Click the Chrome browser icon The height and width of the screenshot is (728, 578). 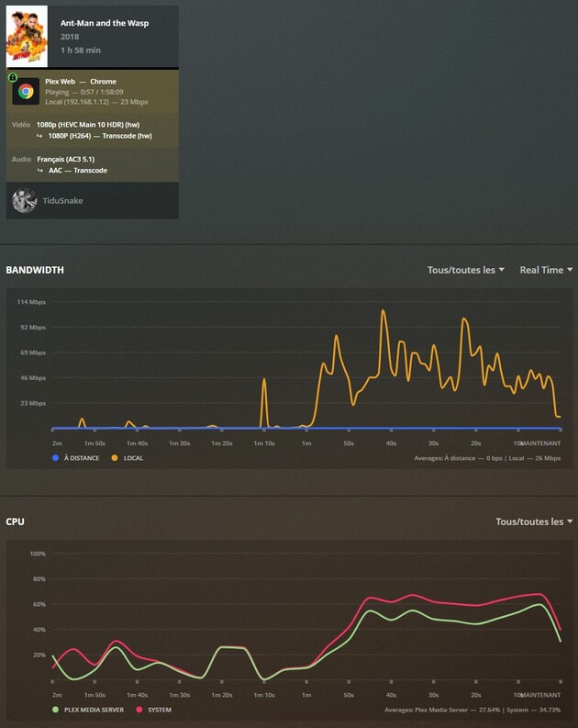[x=26, y=92]
